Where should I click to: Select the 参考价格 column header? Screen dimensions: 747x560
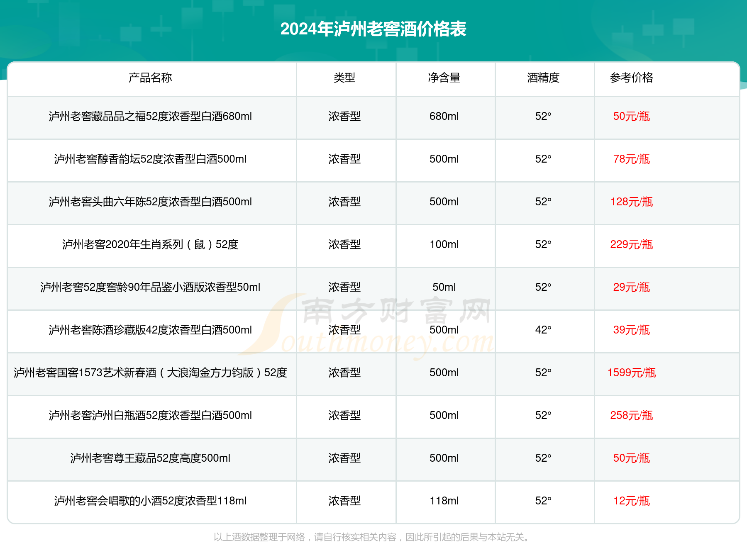[632, 78]
